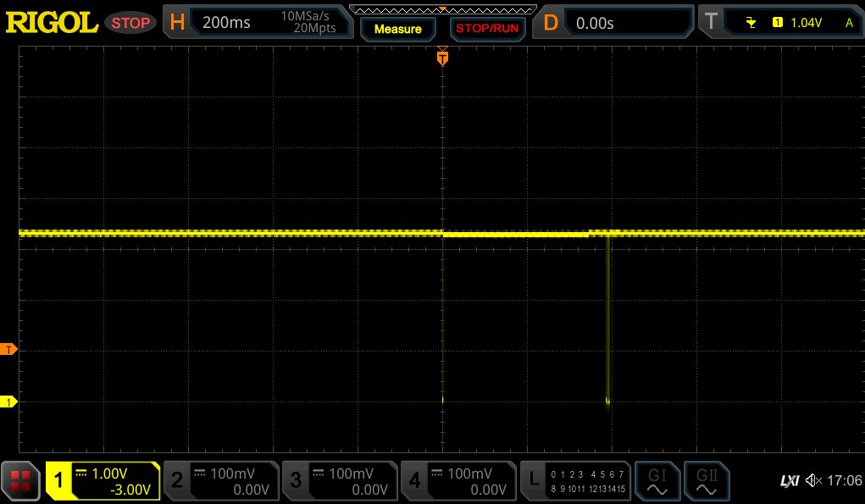The image size is (865, 504).
Task: Click the RIGOL logo
Action: pos(52,23)
